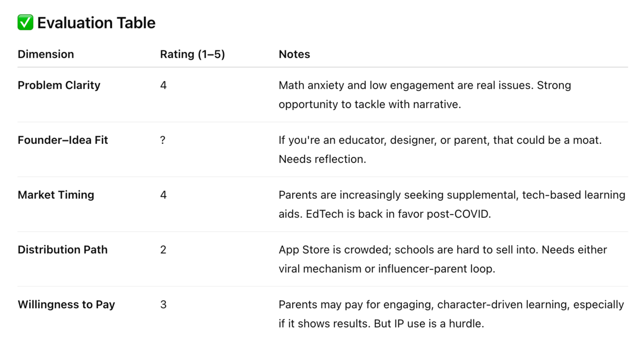The height and width of the screenshot is (348, 644).
Task: Select the Rating (1–5) column header
Action: [x=192, y=54]
